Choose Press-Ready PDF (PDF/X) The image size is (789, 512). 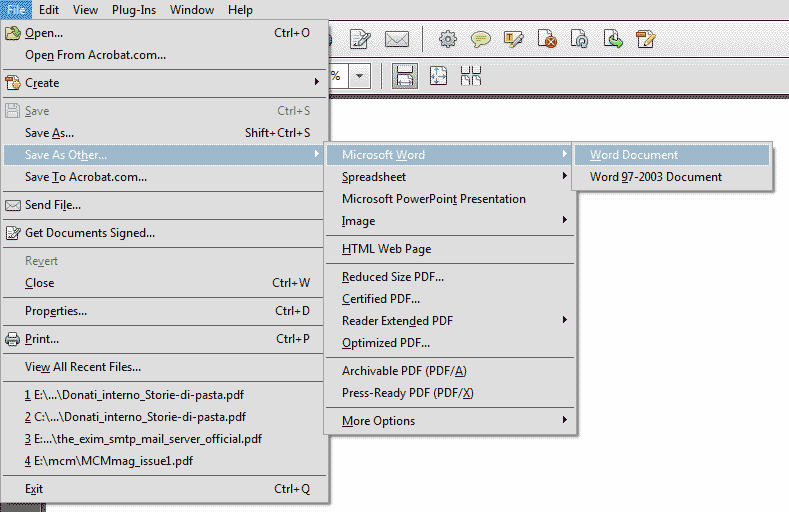[450, 393]
